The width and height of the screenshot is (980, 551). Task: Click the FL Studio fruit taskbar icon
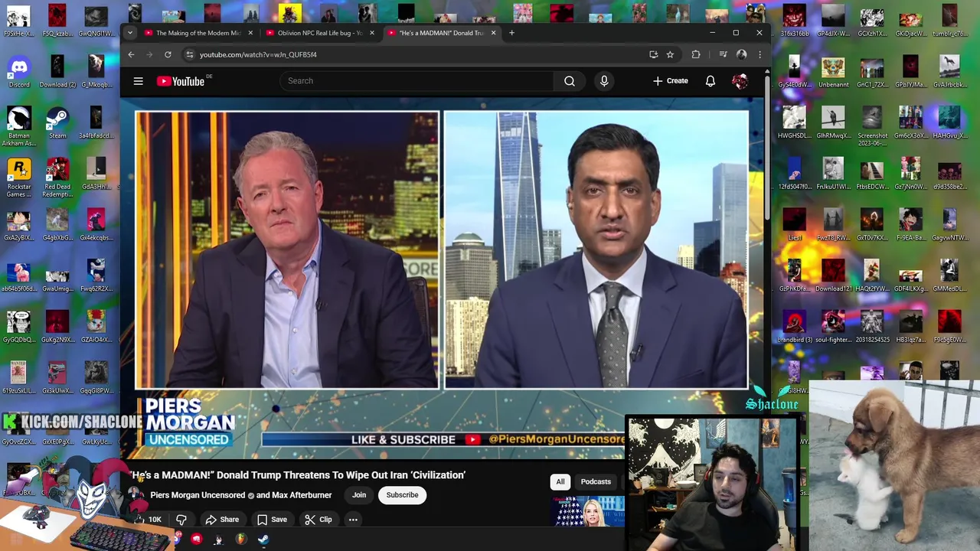point(241,540)
